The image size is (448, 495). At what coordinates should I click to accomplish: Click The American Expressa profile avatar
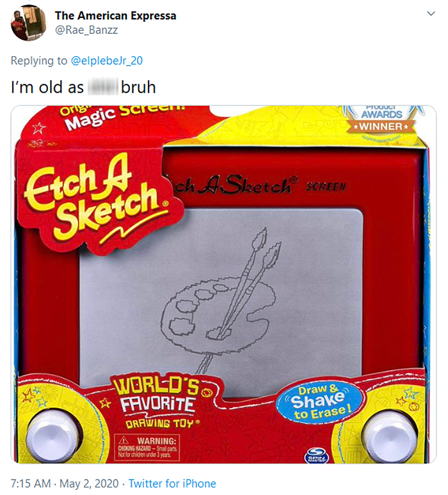[x=27, y=22]
